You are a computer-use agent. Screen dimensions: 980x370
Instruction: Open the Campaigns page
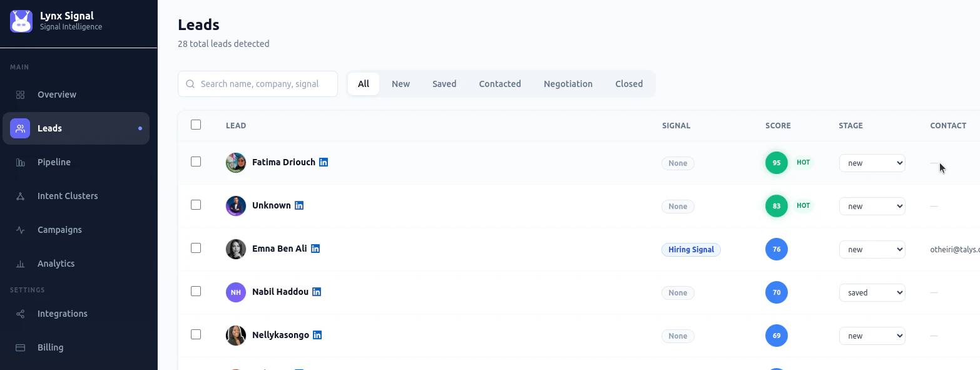[76, 230]
